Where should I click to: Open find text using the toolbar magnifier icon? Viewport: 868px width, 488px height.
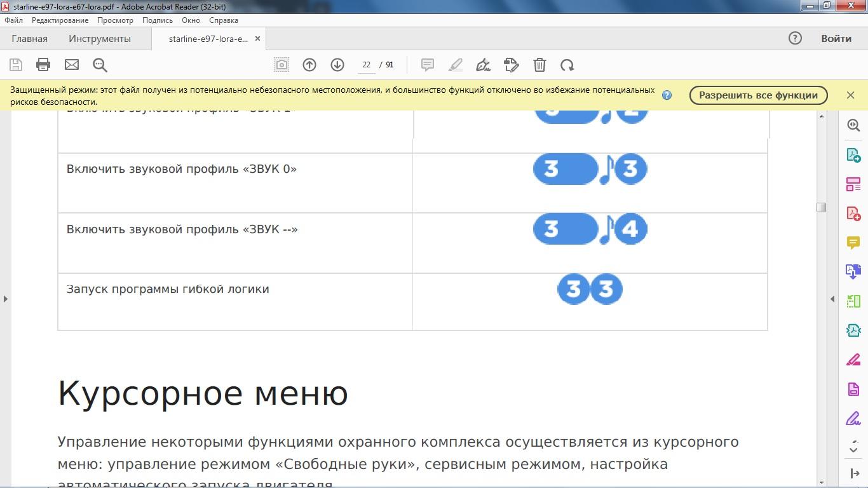tap(100, 65)
